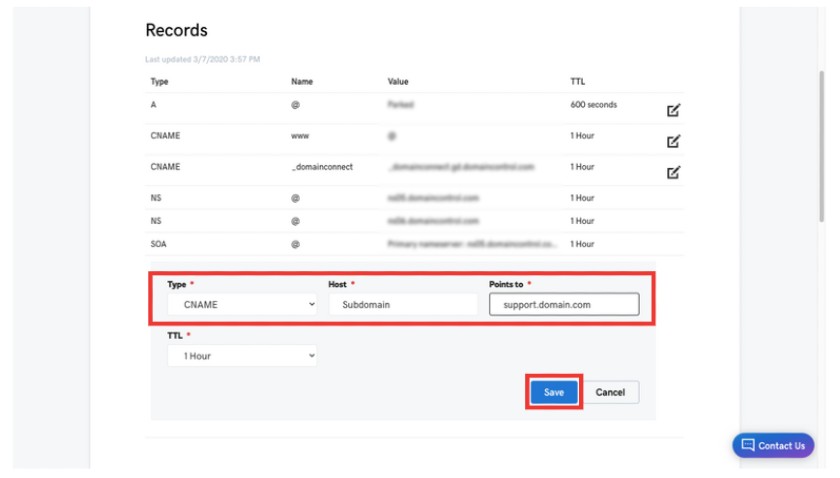Edit the www CNAME record
Image resolution: width=840 pixels, height=478 pixels.
(x=673, y=141)
